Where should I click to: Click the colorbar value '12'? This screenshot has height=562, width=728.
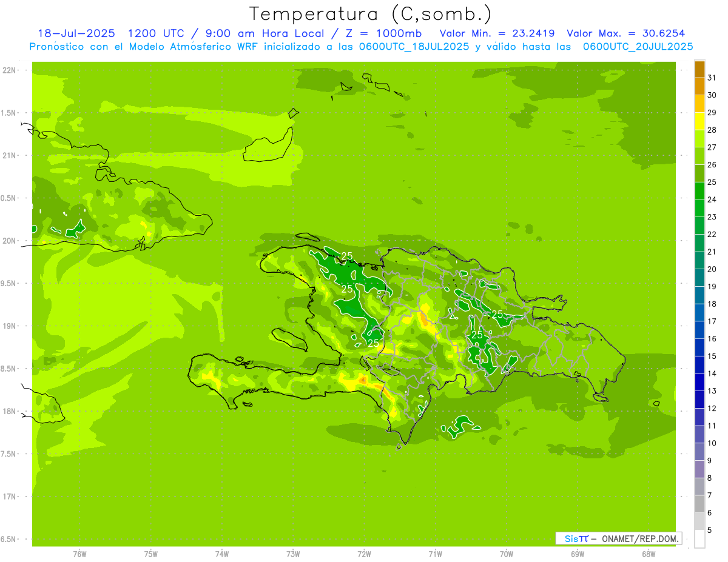[712, 408]
